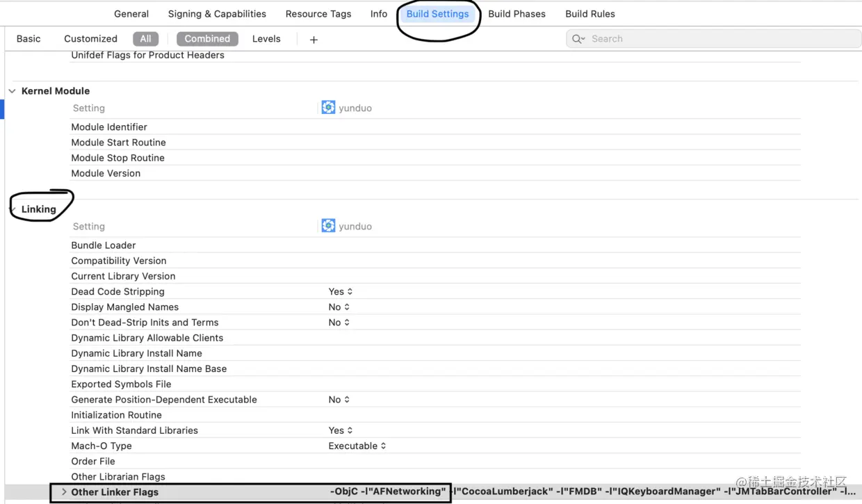Select the Module Identifier setting row
Image resolution: width=862 pixels, height=504 pixels.
(435, 127)
